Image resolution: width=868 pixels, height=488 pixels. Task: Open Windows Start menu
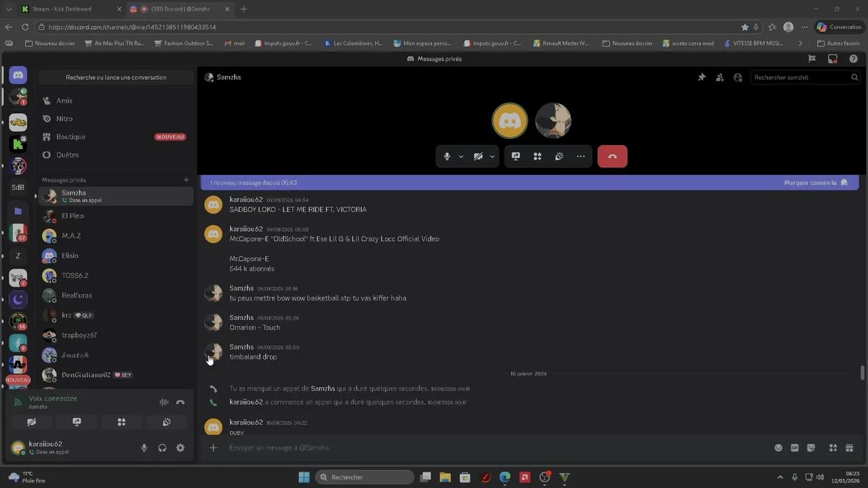point(304,477)
